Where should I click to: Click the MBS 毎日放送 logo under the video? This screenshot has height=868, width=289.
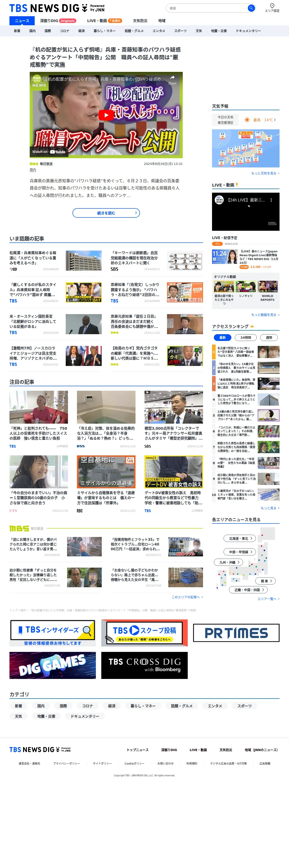click(x=34, y=164)
